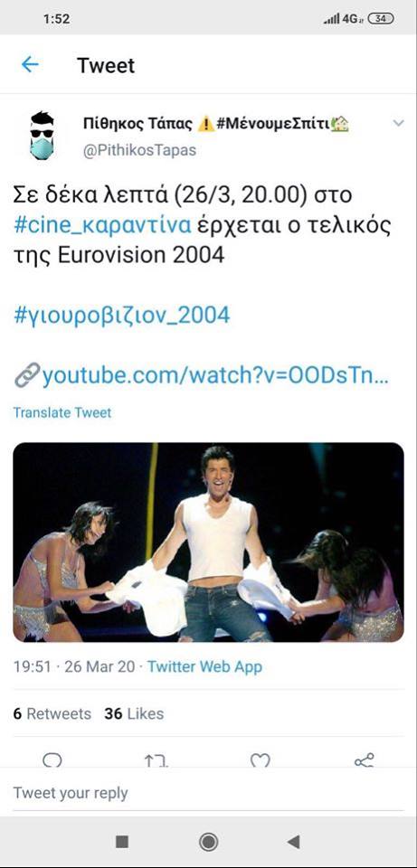This screenshot has width=417, height=868.
Task: Open the #γιουροβιζιον_2004 hashtag
Action: click(121, 316)
